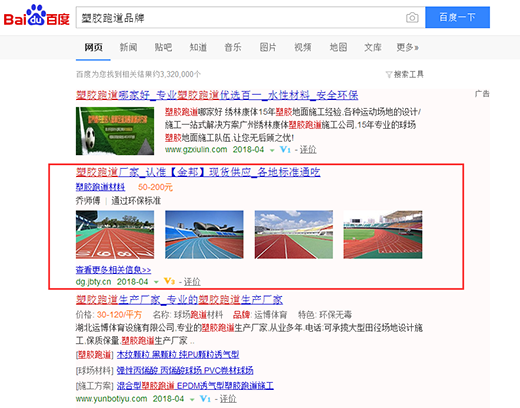Click the 百度一下 search button
The height and width of the screenshot is (408, 520).
(x=457, y=17)
